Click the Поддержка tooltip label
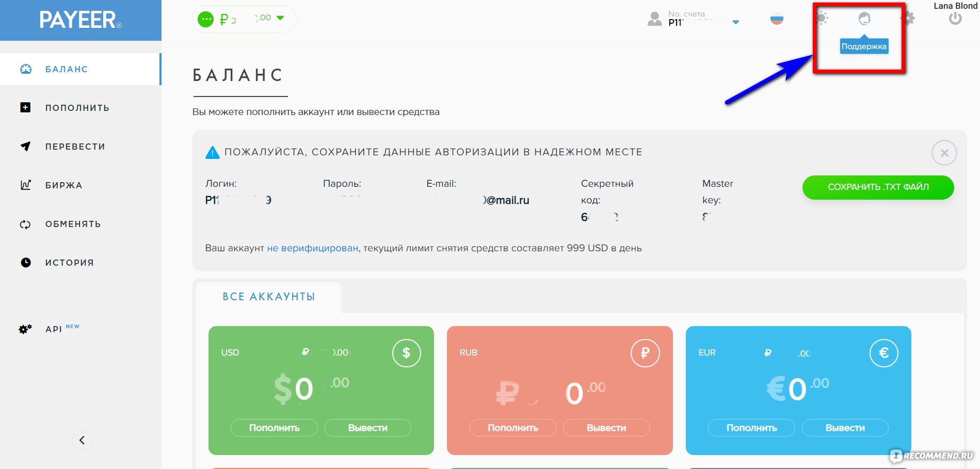The width and height of the screenshot is (980, 469). (x=864, y=46)
